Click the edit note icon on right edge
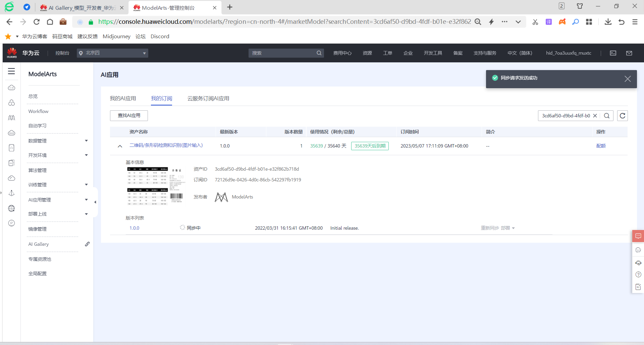This screenshot has width=644, height=345. click(638, 287)
